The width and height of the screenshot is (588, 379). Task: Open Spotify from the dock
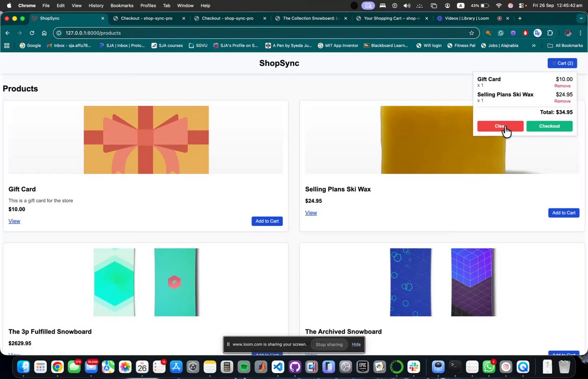(244, 367)
